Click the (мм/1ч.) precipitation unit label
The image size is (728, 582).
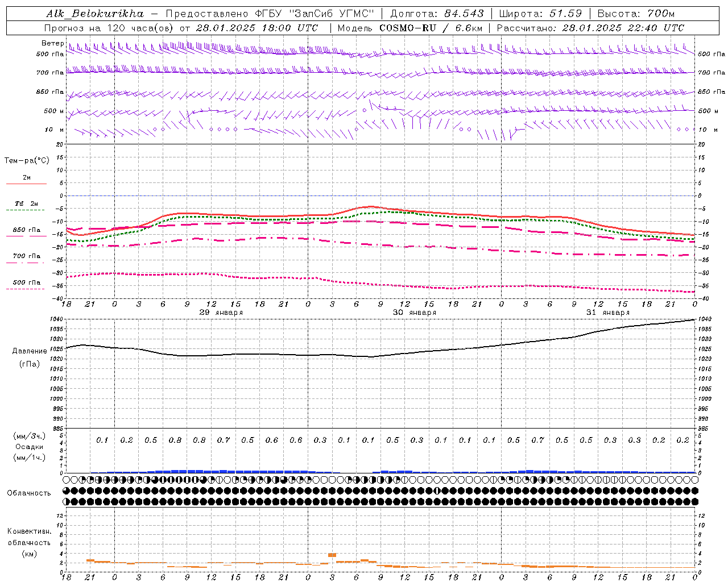pyautogui.click(x=30, y=458)
